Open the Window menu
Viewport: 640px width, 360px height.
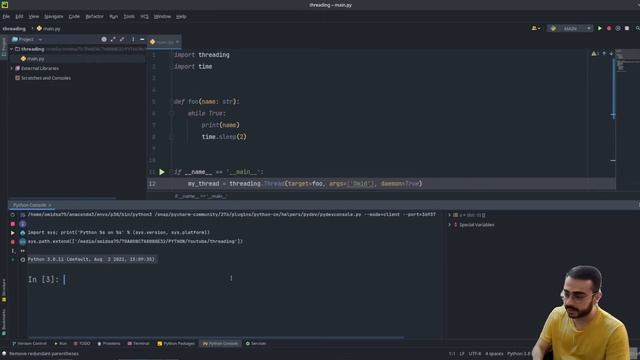point(162,16)
